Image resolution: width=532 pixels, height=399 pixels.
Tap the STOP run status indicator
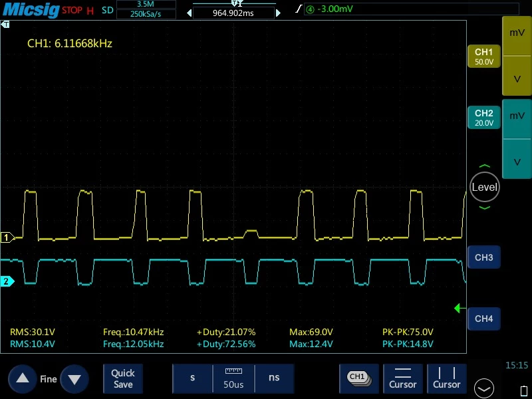[72, 10]
